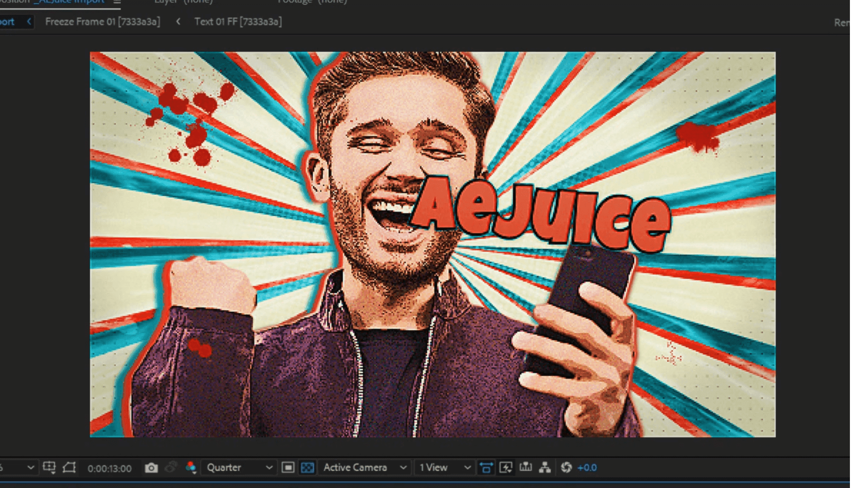Click the current time 0:00:13:00
Screen dimensions: 868x488
coord(109,469)
